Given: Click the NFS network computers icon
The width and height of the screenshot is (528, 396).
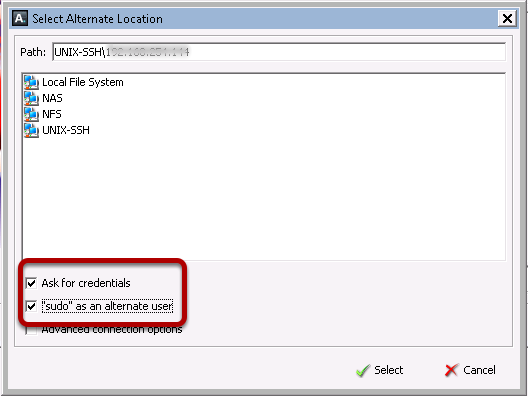Looking at the screenshot, I should (31, 114).
